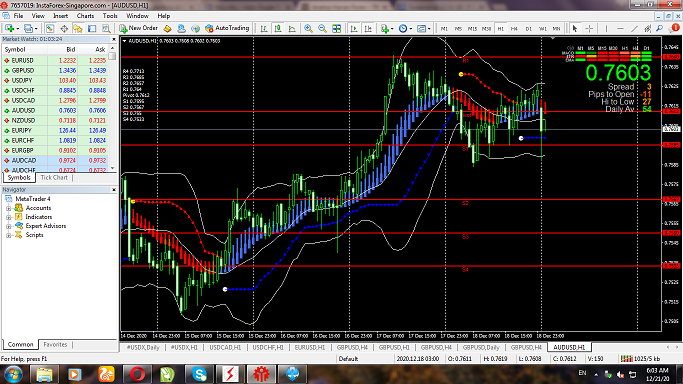
Task: Select the trendline drawing tool
Action: (x=634, y=28)
